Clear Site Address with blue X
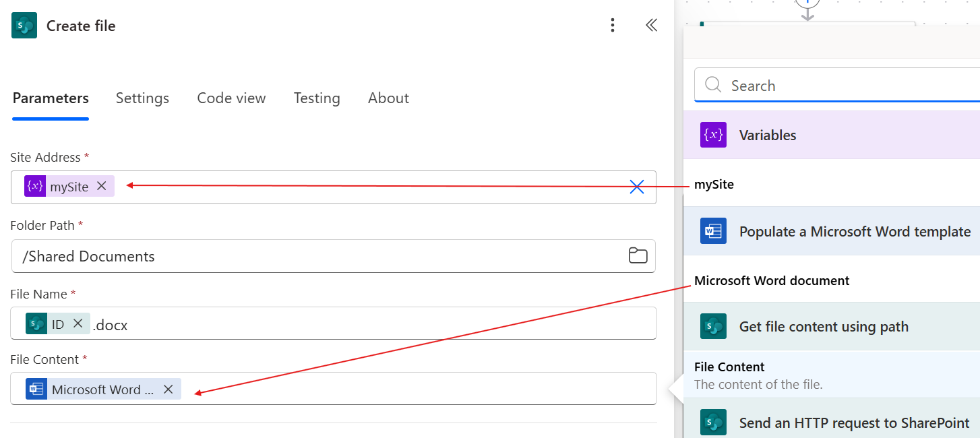Viewport: 980px width, 438px height. click(x=636, y=187)
